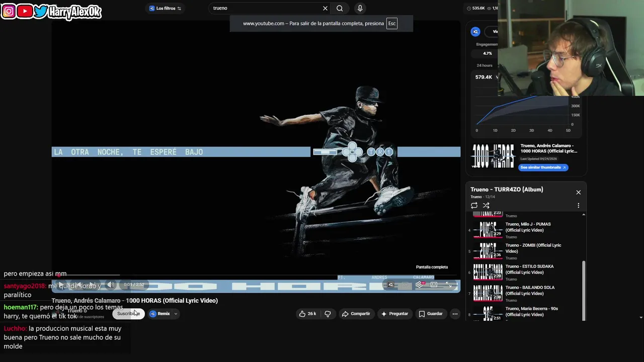Image resolution: width=644 pixels, height=362 pixels.
Task: Play ZOMBI (Official Lyric Video) from the playlist
Action: [524, 251]
